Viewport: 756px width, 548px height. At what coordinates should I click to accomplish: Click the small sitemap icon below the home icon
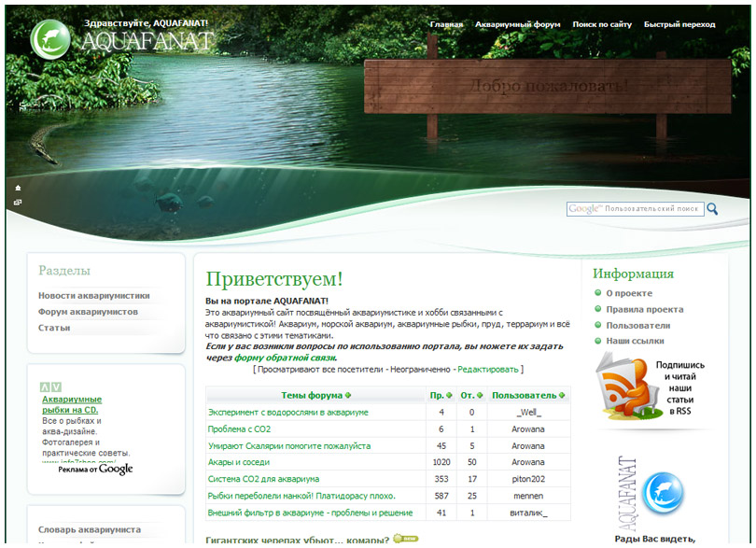[18, 203]
